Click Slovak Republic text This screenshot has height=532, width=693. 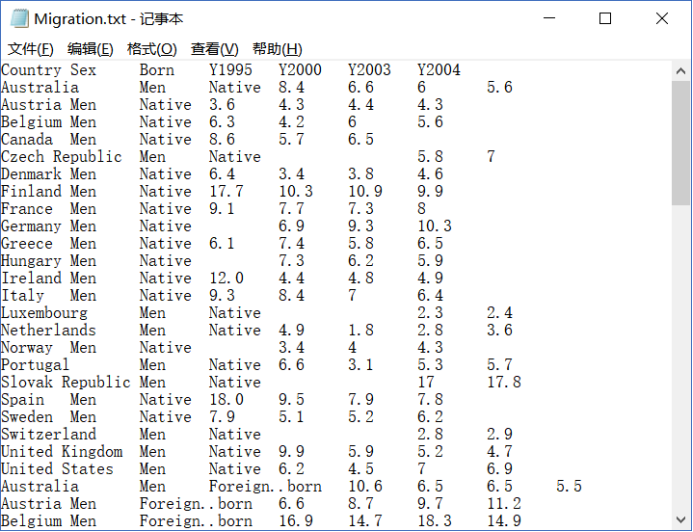[x=65, y=382]
